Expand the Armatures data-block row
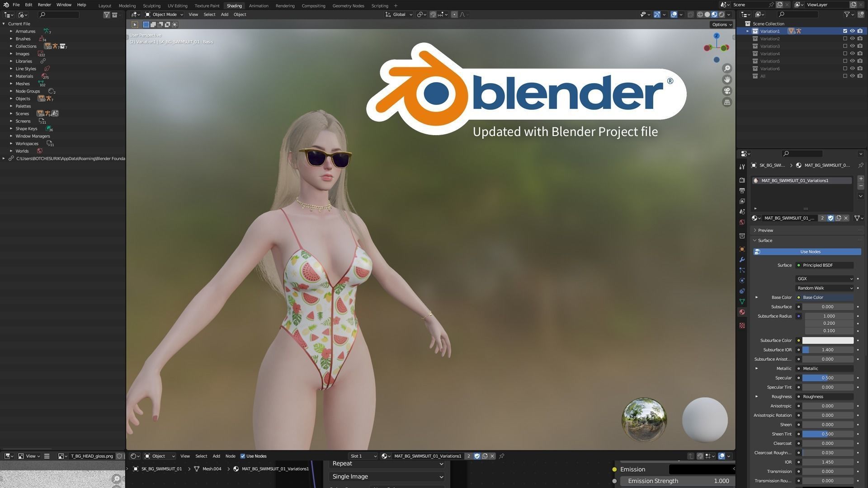The width and height of the screenshot is (868, 488). [x=11, y=31]
